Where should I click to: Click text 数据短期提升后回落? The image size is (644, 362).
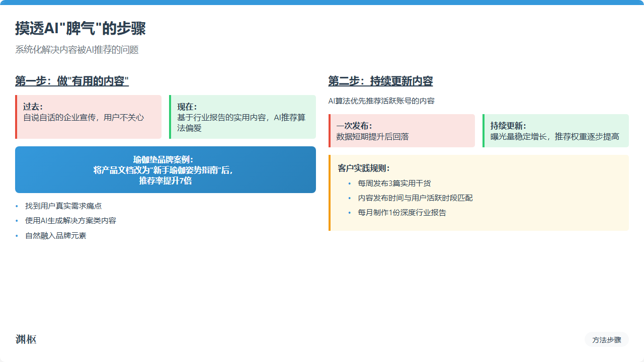click(373, 137)
